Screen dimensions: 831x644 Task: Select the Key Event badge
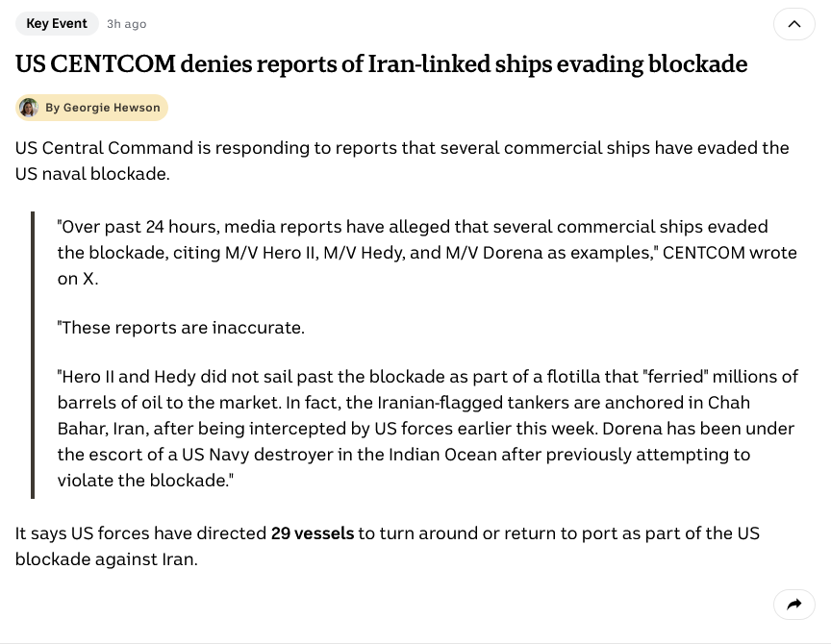click(x=57, y=23)
